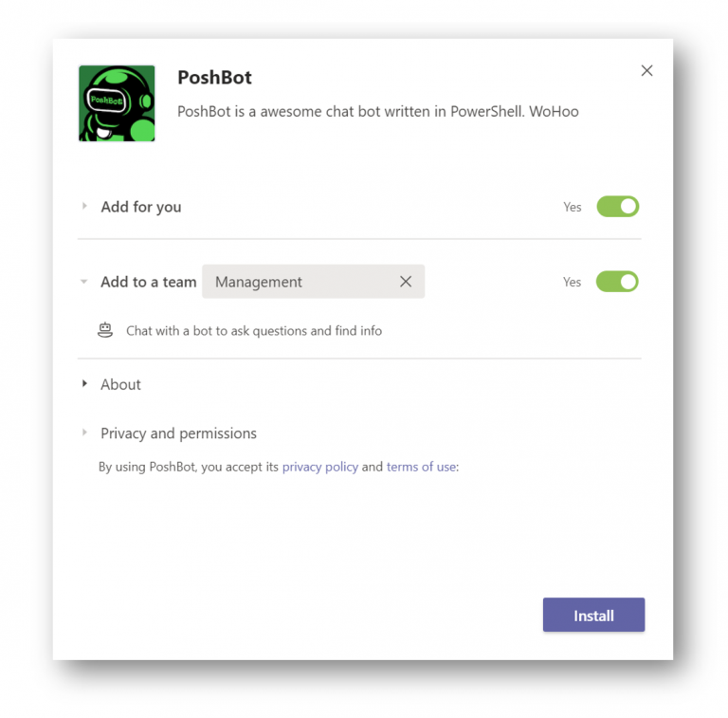Click the bot icon beside chat description

[105, 330]
